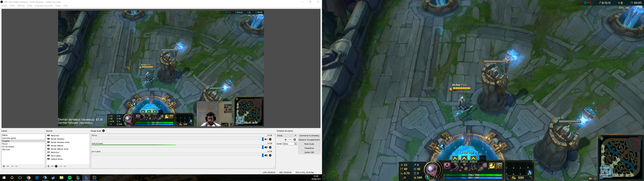The height and width of the screenshot is (181, 644).
Task: Open Chrome from the Windows taskbar
Action: click(x=29, y=178)
